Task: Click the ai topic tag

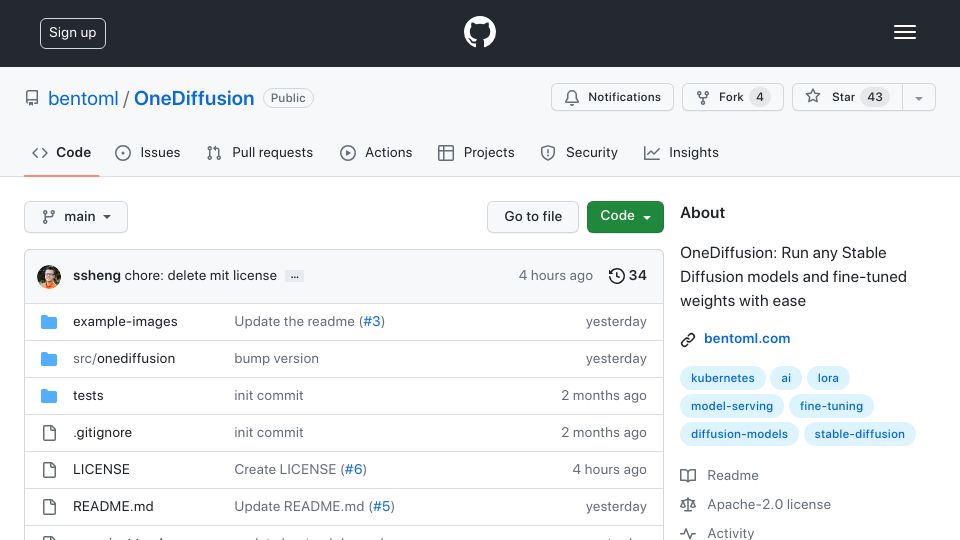Action: point(786,378)
